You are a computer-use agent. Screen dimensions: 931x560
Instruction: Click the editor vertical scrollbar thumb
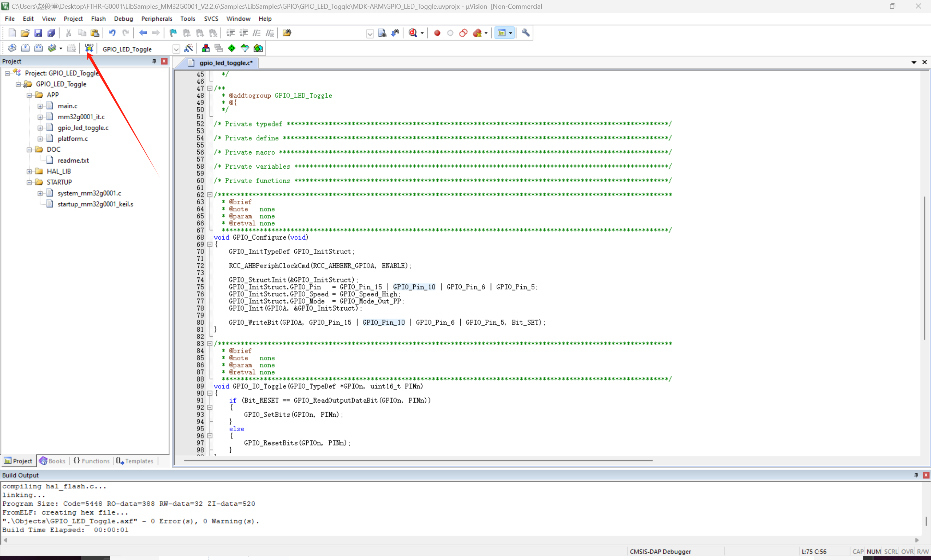tap(924, 268)
